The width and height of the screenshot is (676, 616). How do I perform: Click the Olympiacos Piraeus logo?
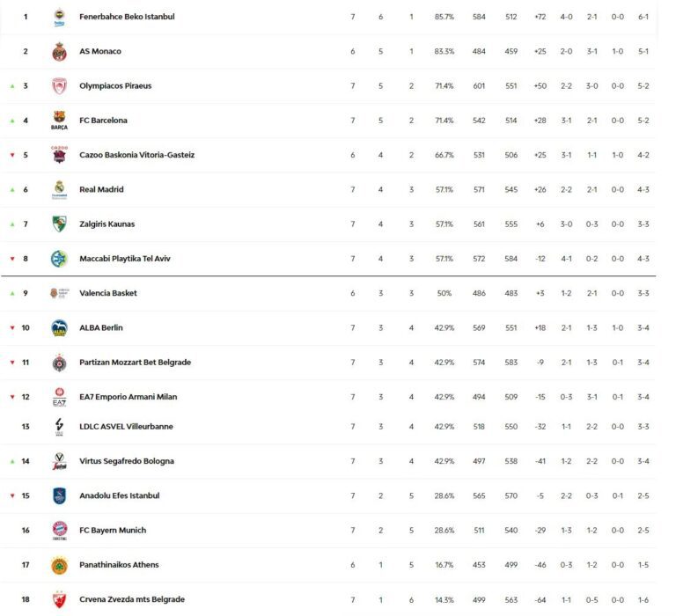[59, 86]
